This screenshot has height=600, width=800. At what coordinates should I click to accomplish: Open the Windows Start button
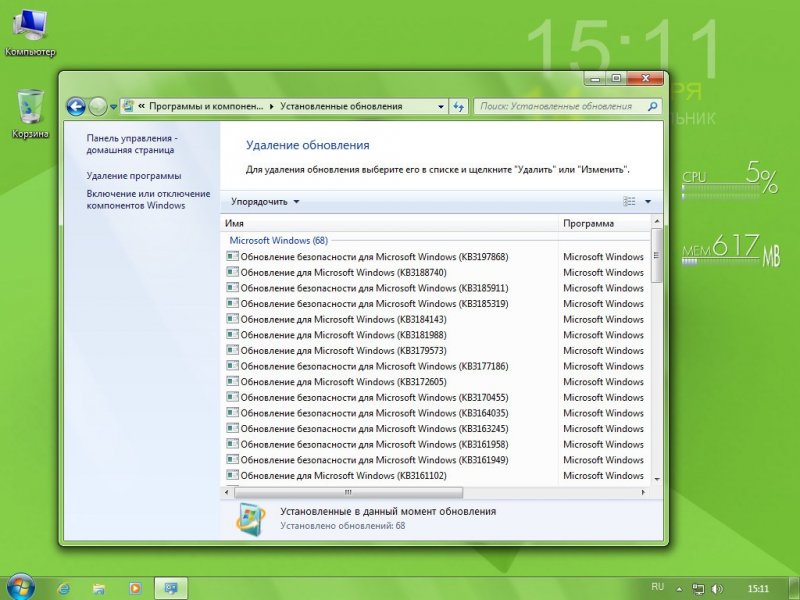pyautogui.click(x=20, y=587)
